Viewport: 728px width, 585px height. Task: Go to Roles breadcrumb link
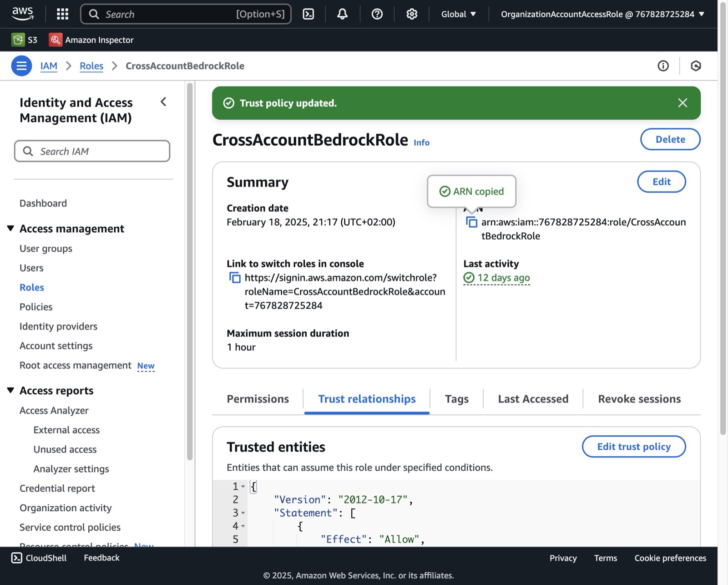91,66
